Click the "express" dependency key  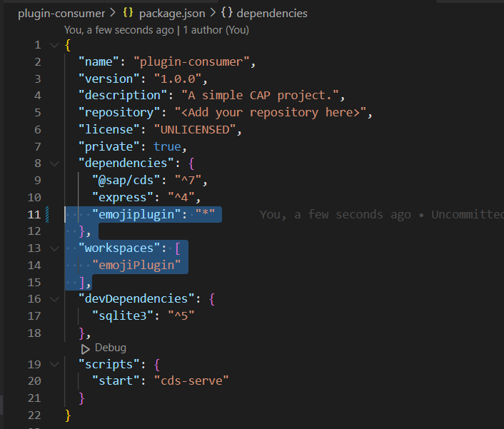[123, 197]
